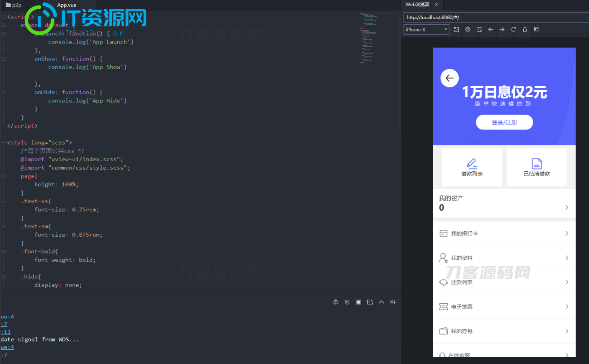This screenshot has width=589, height=364.
Task: Click the 还款列表 planet icon
Action: coord(443,282)
